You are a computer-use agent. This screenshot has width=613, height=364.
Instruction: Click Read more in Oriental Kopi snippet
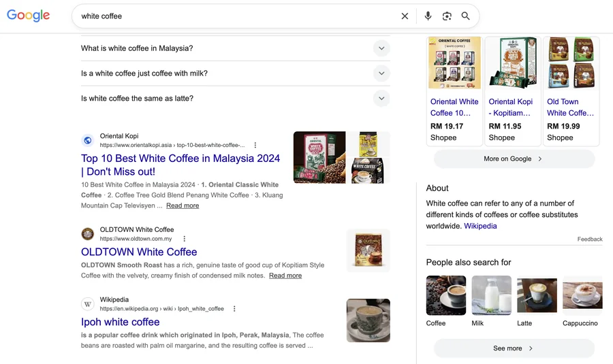183,205
